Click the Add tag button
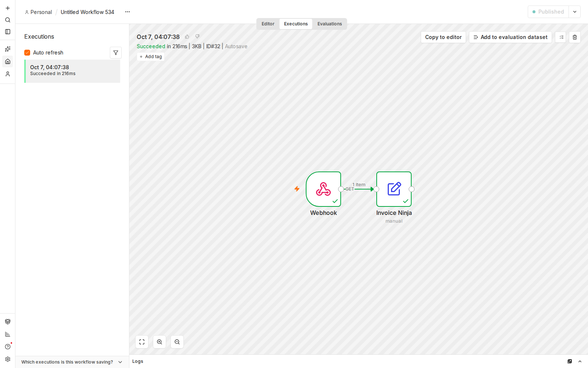The image size is (588, 368). click(x=151, y=57)
